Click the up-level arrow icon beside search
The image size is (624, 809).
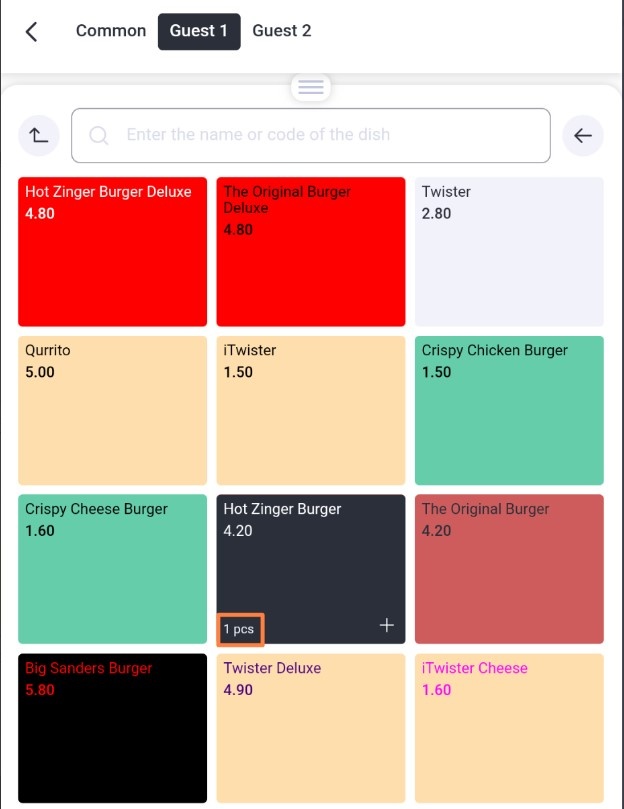click(x=39, y=136)
